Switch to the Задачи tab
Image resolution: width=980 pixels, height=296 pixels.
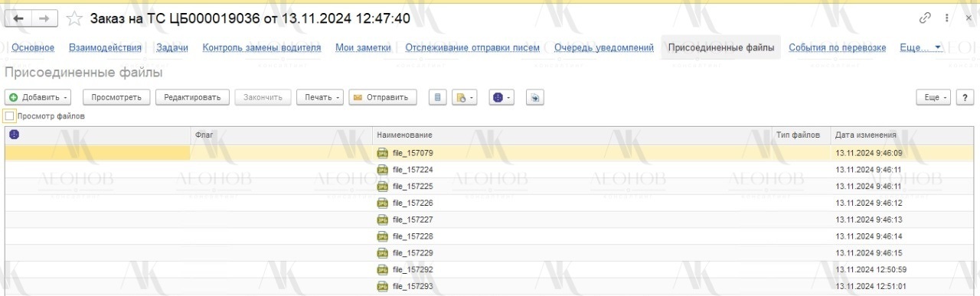point(172,47)
